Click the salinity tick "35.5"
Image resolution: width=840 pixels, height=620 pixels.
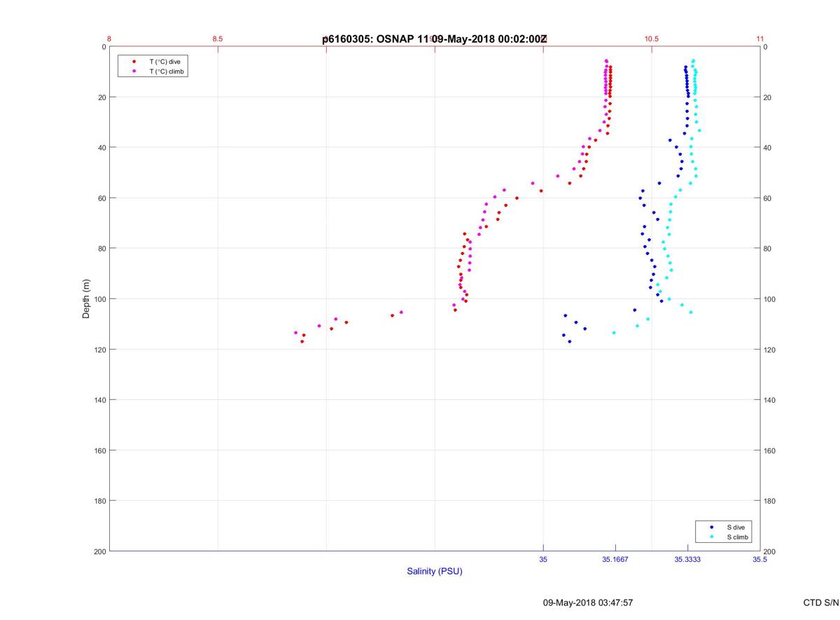coord(759,560)
